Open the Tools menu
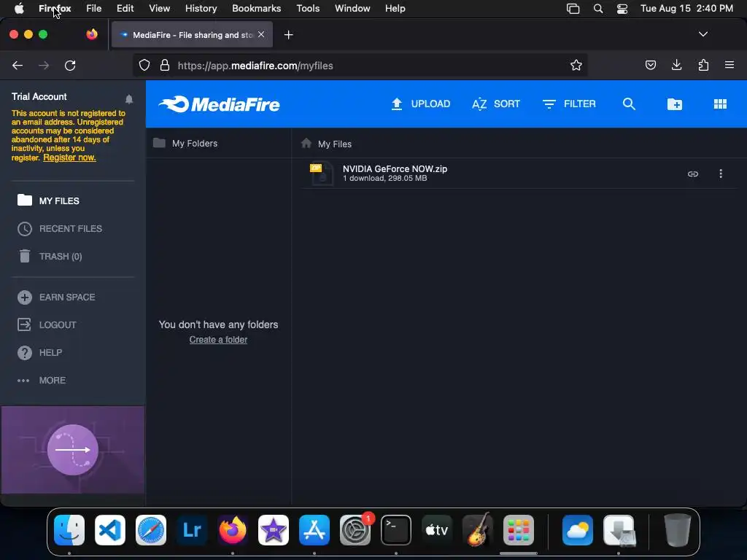This screenshot has height=560, width=747. pos(308,8)
